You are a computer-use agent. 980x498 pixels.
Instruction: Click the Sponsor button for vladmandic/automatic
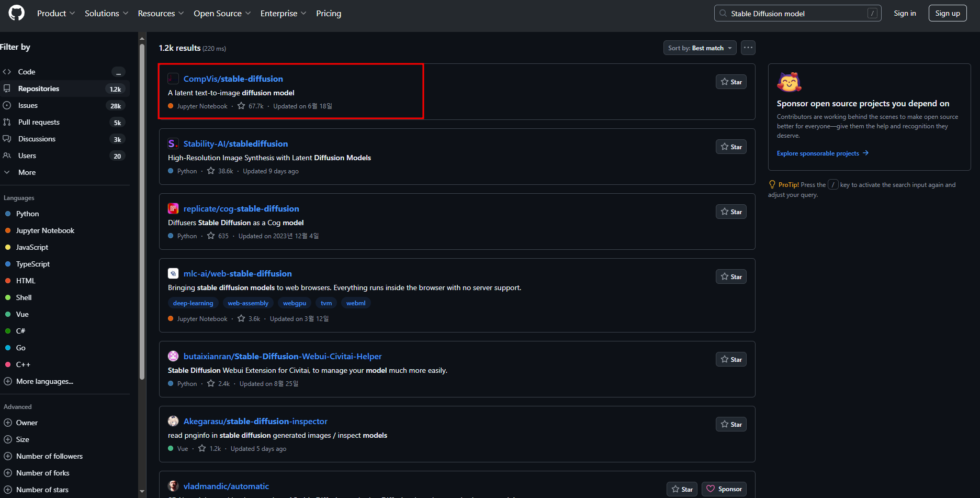(724, 489)
